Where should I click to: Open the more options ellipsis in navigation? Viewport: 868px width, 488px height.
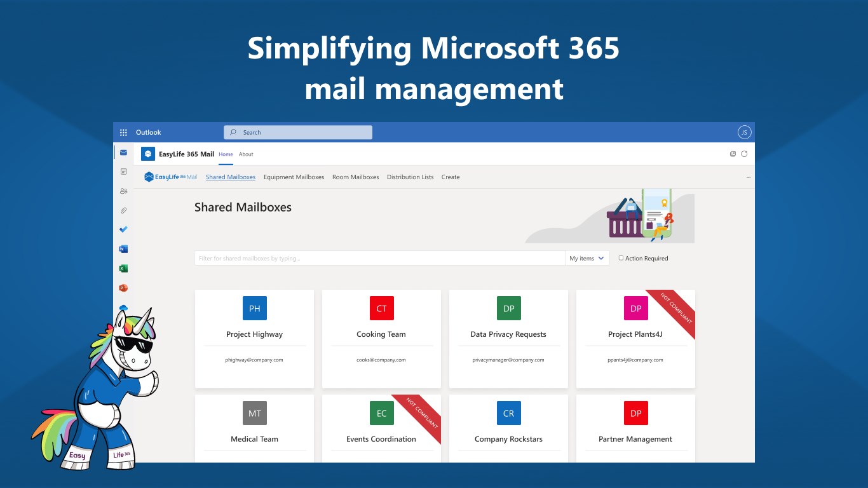click(749, 177)
